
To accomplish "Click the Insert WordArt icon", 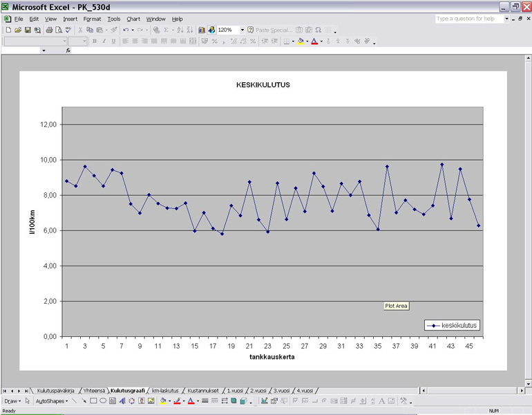I will click(122, 400).
